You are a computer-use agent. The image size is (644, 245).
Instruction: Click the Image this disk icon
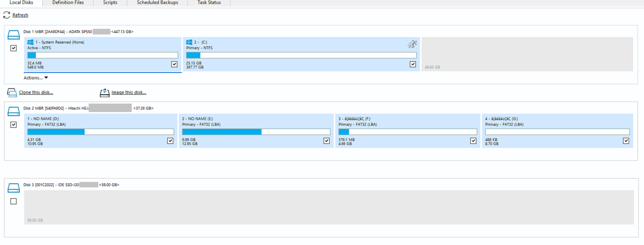(x=105, y=93)
